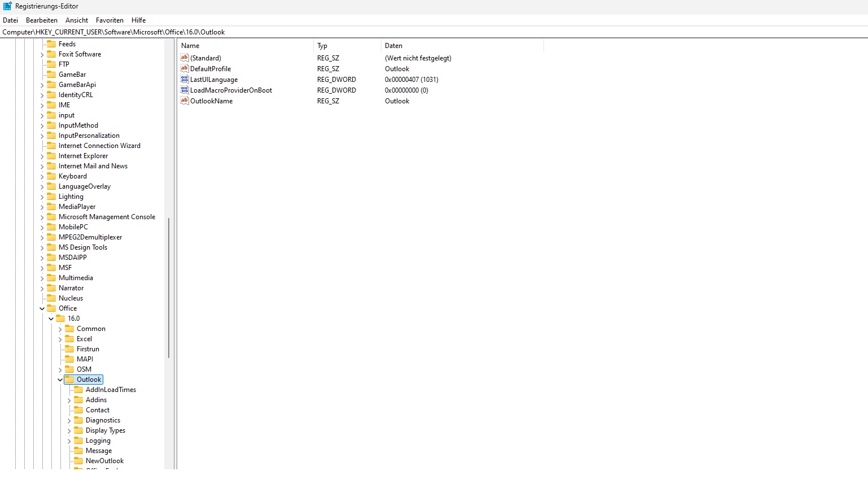Select the DefaultProfile value name
This screenshot has height=488, width=868.
pos(211,69)
